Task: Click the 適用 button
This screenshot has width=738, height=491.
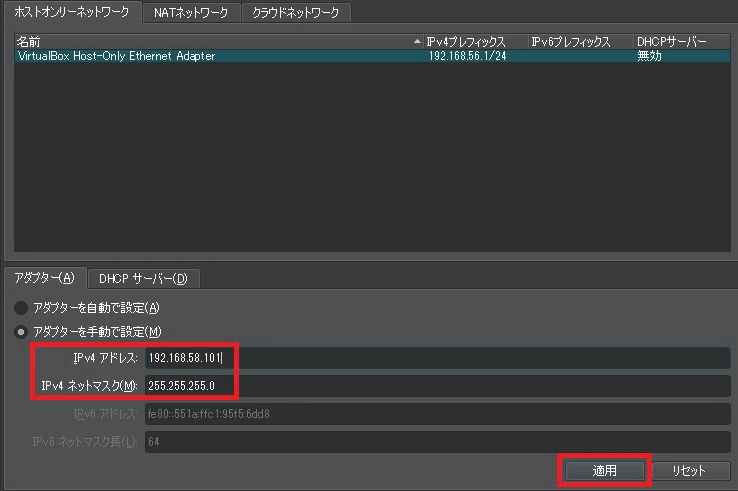Action: coord(605,470)
